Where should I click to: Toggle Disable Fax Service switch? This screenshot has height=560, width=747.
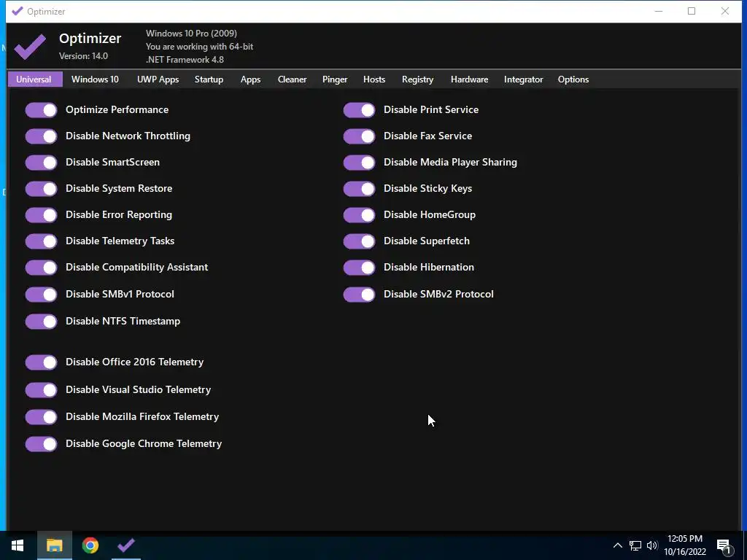coord(359,136)
